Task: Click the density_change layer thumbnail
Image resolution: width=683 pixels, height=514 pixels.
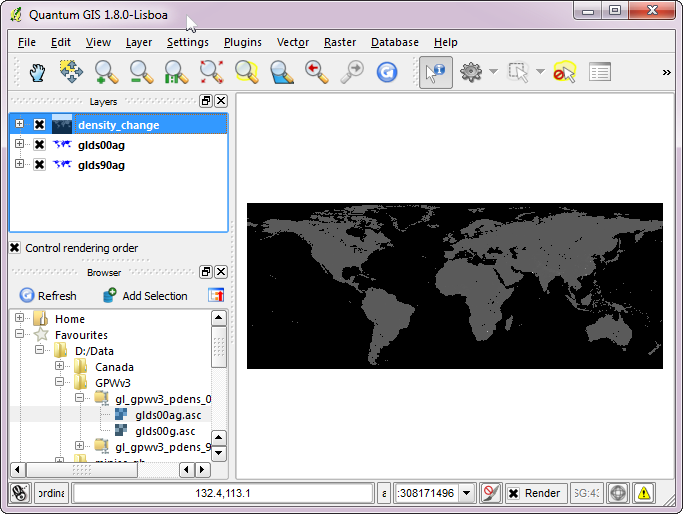Action: coord(62,124)
